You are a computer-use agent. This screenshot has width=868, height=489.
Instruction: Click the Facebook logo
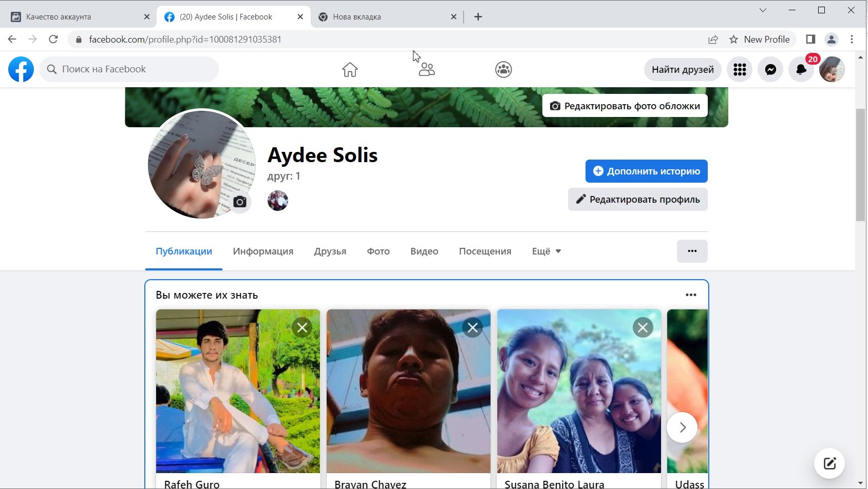click(x=21, y=69)
